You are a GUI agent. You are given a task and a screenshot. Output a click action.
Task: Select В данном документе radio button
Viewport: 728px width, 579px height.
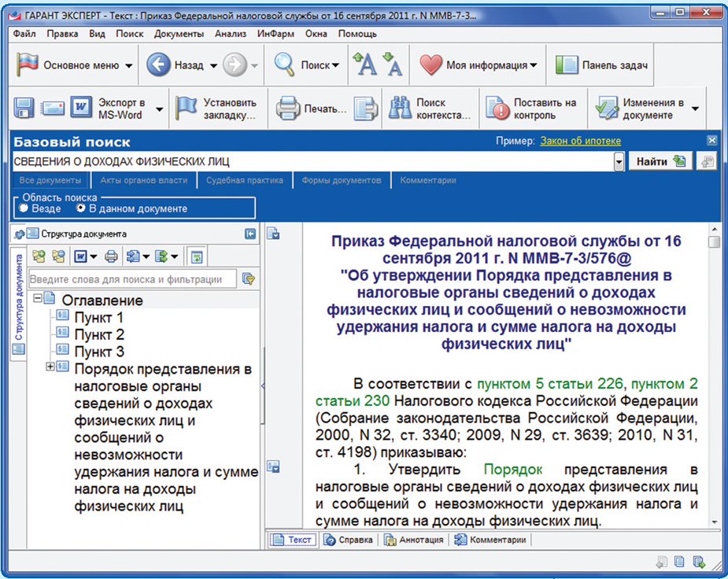pos(80,208)
